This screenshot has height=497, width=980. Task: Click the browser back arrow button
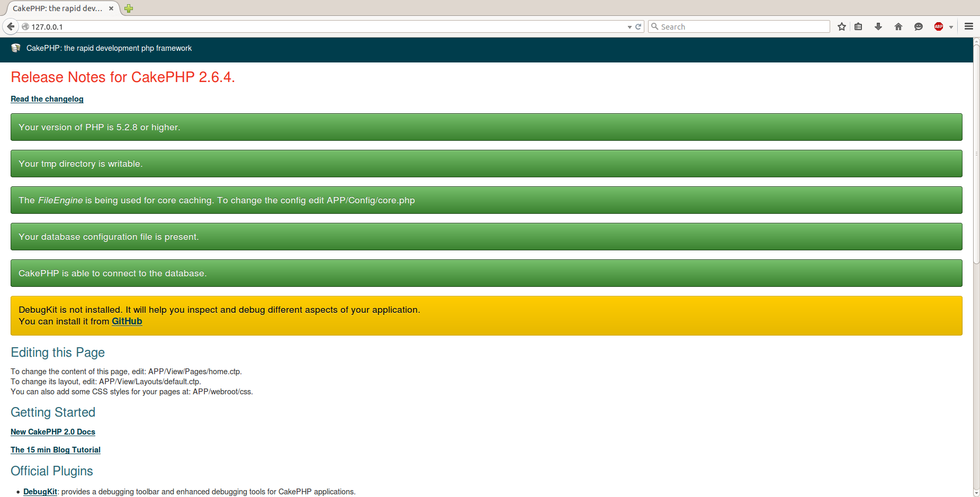coord(11,26)
